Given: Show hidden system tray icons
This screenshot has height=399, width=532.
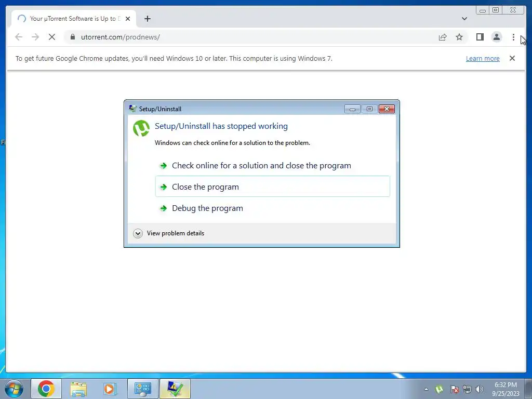Looking at the screenshot, I should (426, 389).
